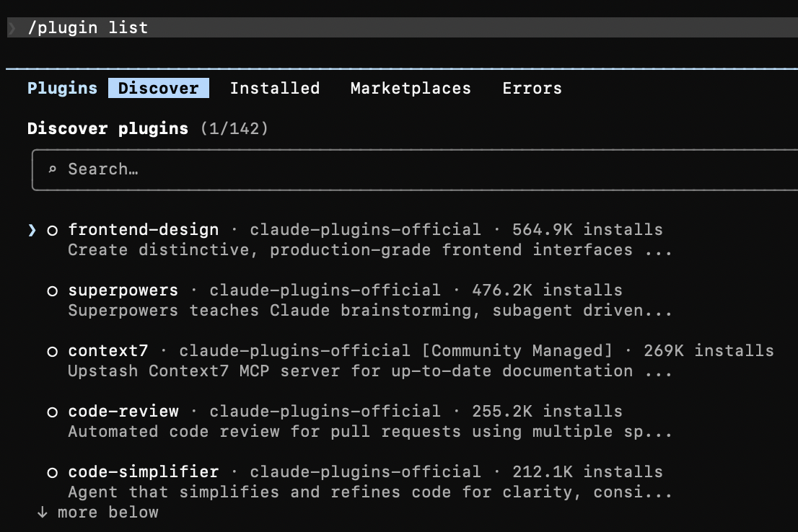Open the Marketplaces tab
Viewport: 798px width, 532px height.
point(411,89)
